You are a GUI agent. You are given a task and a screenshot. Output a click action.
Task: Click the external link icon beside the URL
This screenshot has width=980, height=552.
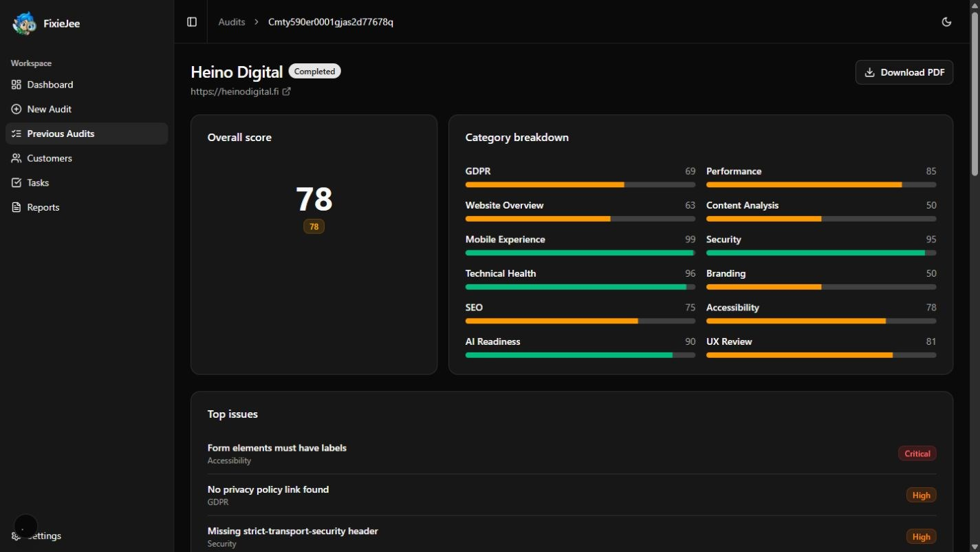(287, 92)
